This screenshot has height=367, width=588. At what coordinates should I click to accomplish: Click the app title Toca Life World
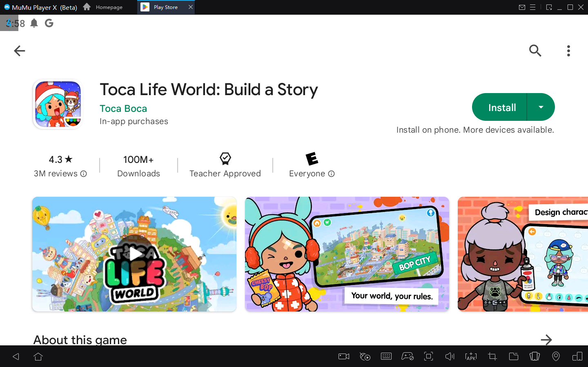click(209, 90)
